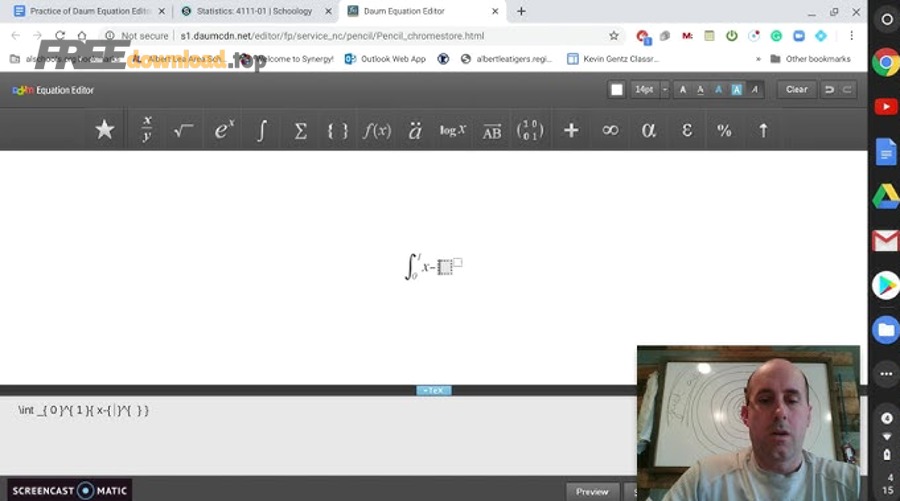Click the Preview button
Screen dimensions: 900x501
(x=592, y=492)
